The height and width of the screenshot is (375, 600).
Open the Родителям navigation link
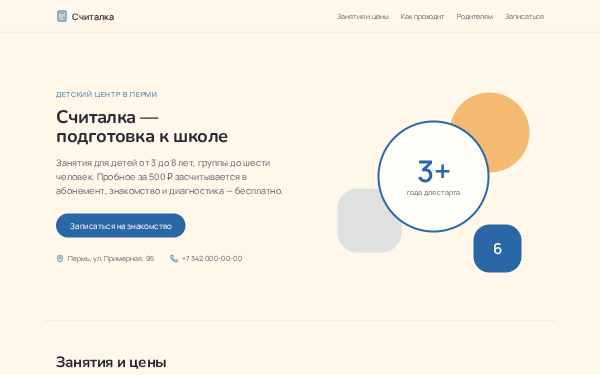pyautogui.click(x=474, y=16)
